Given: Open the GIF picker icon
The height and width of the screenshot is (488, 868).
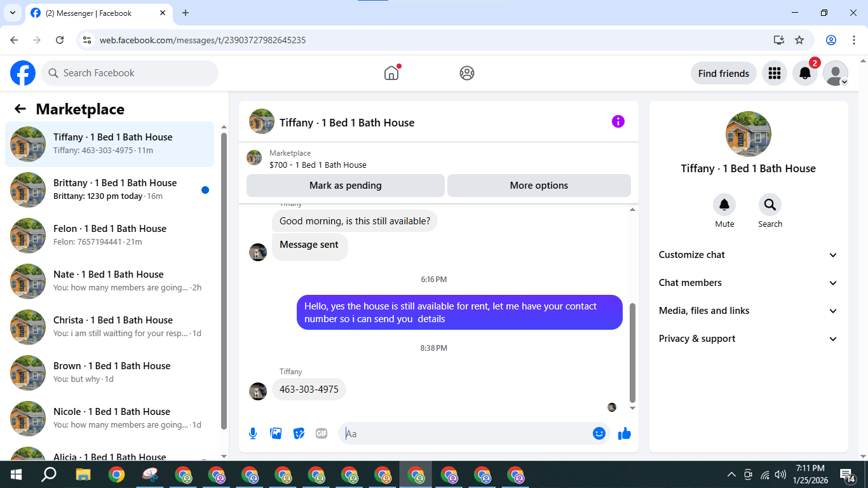Looking at the screenshot, I should tap(322, 433).
